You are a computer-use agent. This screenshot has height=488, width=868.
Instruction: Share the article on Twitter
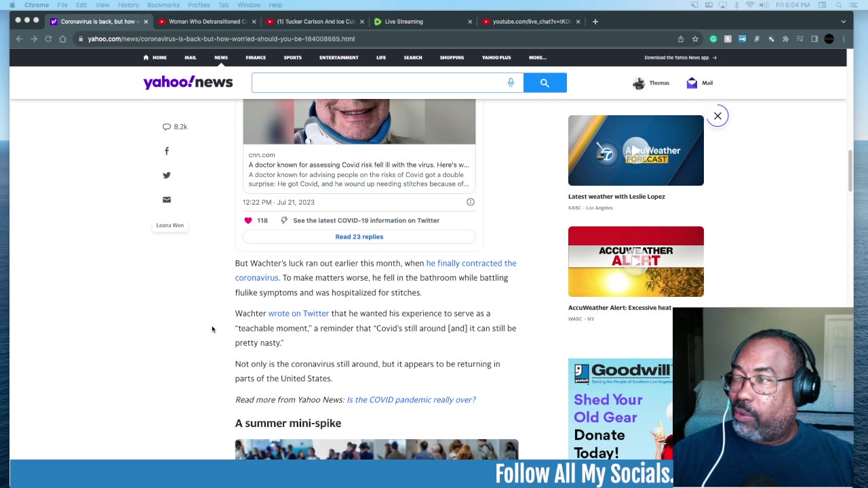tap(167, 176)
